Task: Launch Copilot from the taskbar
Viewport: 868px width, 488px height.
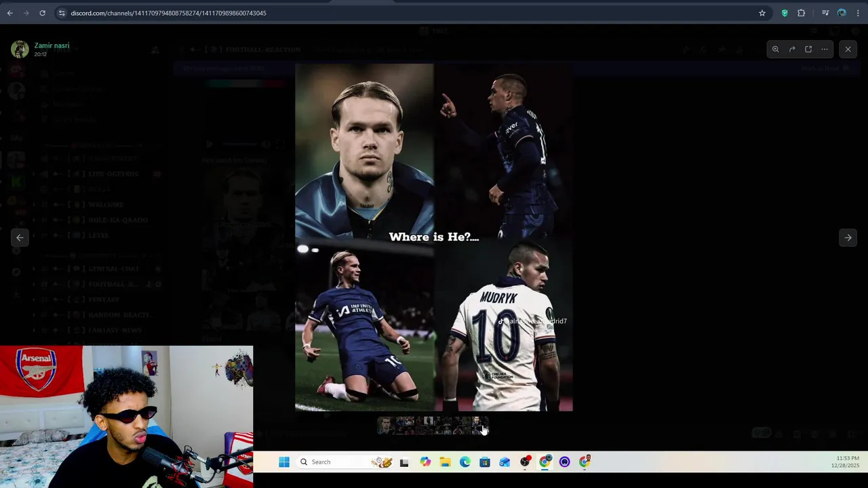Action: coord(425,462)
